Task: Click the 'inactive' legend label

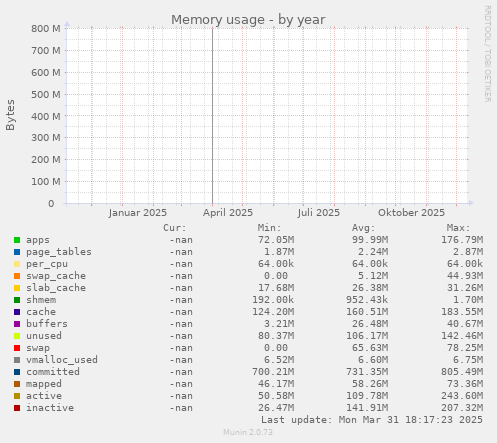Action: pos(50,408)
